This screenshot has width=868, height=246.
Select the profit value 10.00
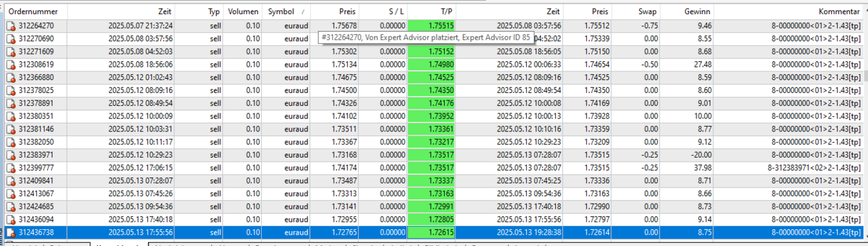click(x=702, y=117)
